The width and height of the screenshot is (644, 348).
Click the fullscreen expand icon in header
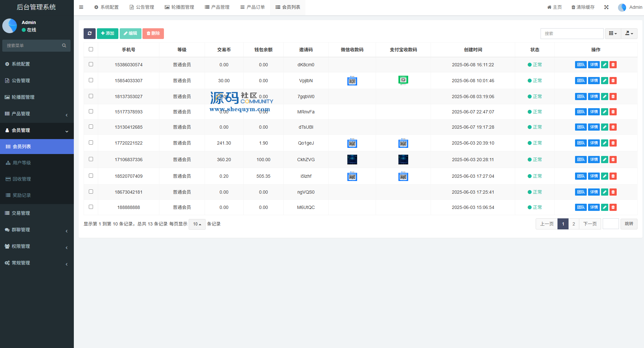pos(606,7)
